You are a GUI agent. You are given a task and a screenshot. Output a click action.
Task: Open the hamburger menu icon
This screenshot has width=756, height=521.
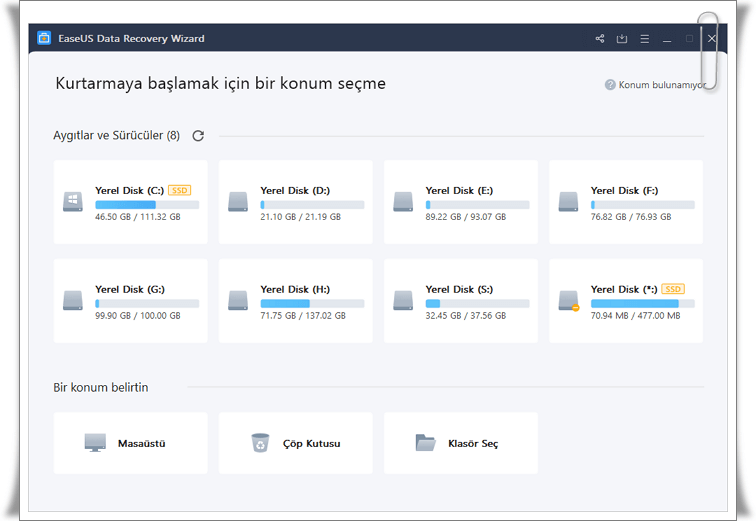coord(645,39)
